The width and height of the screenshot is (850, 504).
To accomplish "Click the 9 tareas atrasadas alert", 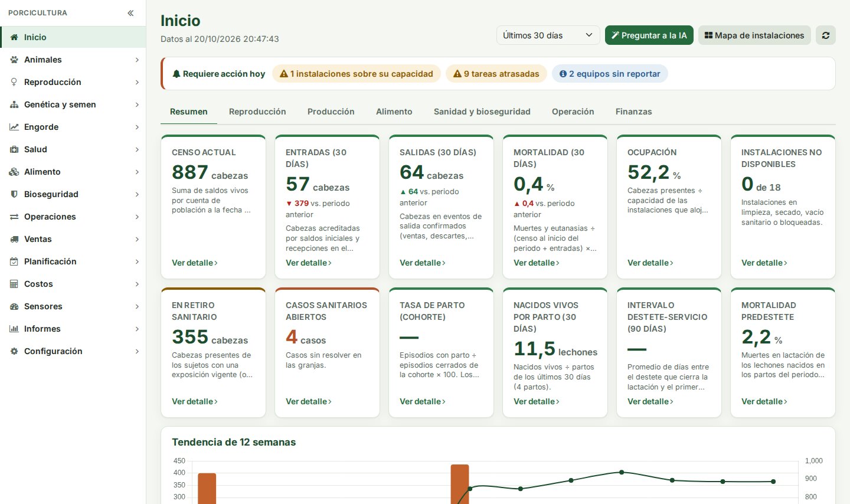I will [496, 74].
